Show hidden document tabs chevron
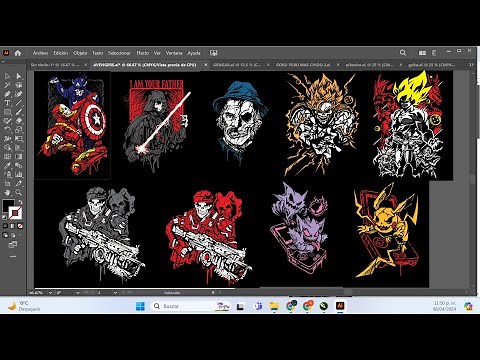The height and width of the screenshot is (360, 480). 471,65
